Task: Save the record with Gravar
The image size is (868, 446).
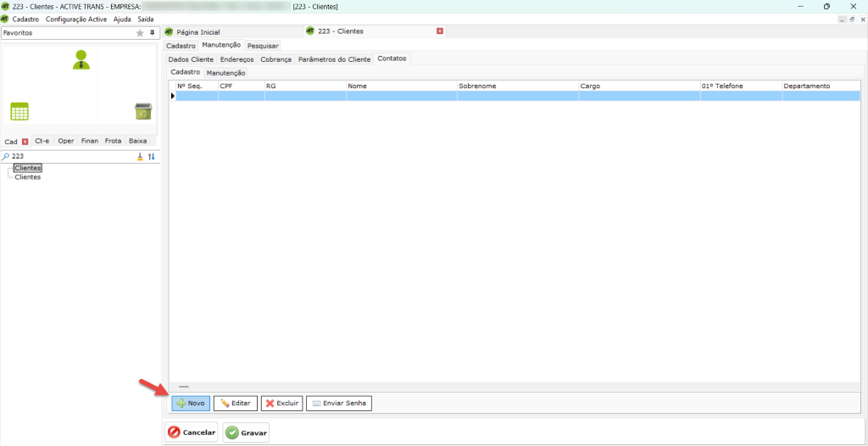Action: click(x=246, y=432)
